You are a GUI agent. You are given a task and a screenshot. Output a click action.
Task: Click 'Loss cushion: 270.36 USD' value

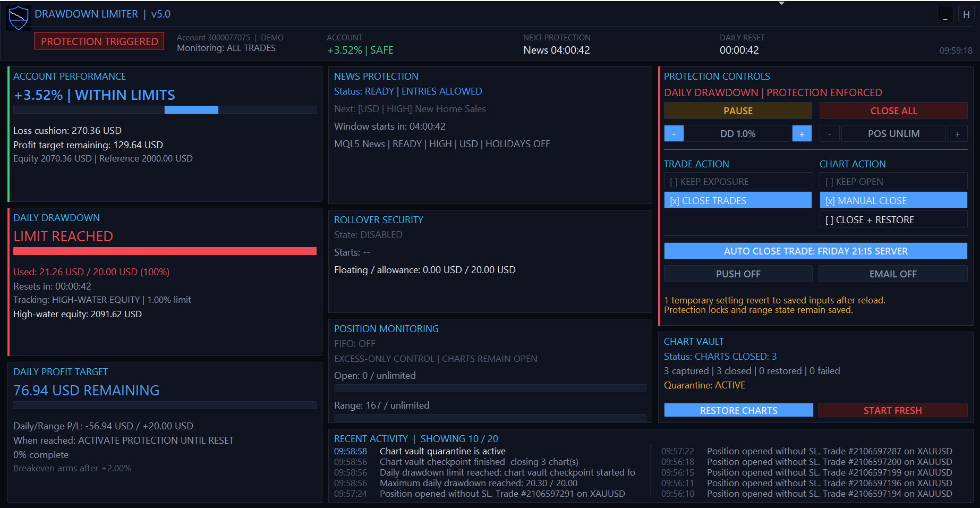tap(67, 131)
